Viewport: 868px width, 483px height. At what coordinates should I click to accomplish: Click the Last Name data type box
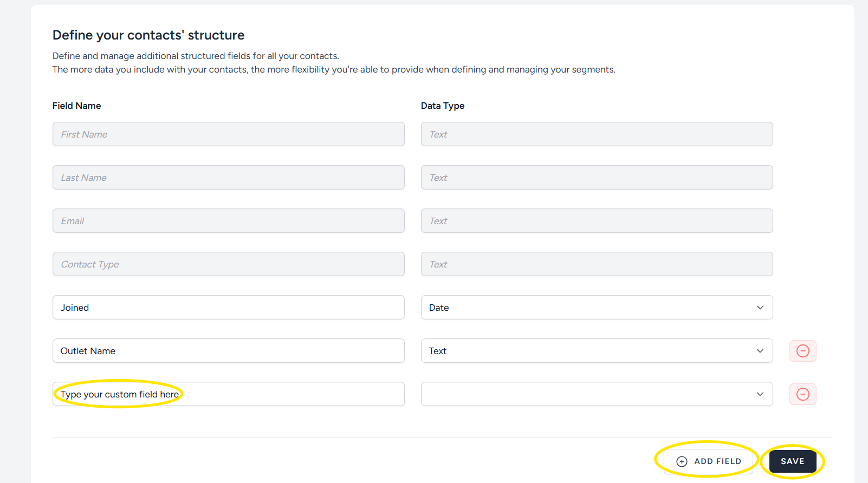(x=596, y=178)
